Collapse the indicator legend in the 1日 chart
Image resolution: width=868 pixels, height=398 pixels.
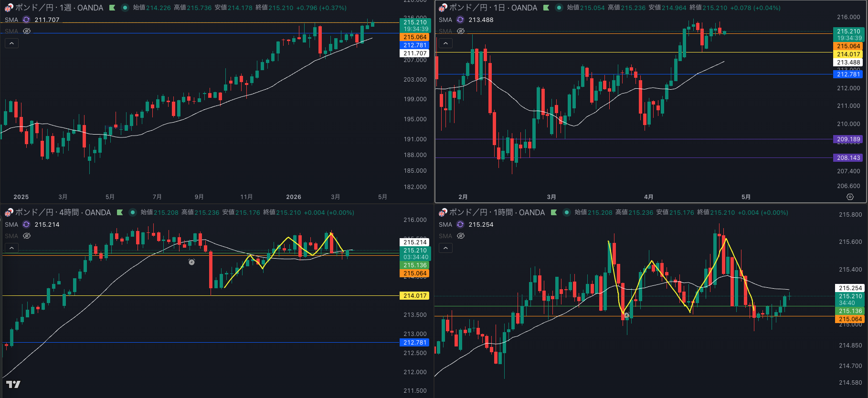click(445, 43)
